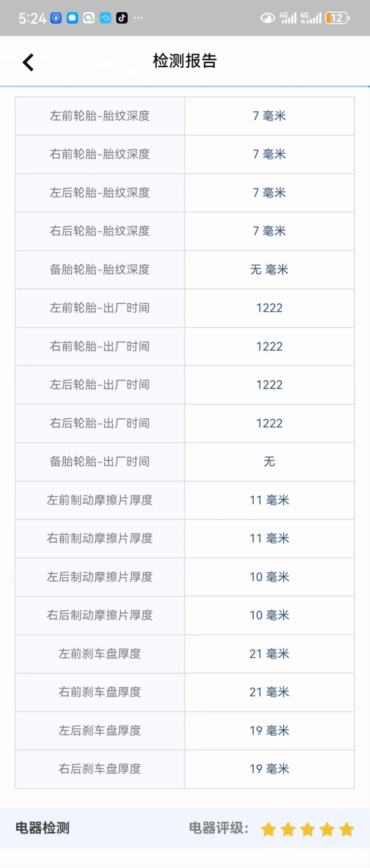Screen dimensions: 370x868
Task: Tap the status bar time 5:24
Action: (33, 18)
